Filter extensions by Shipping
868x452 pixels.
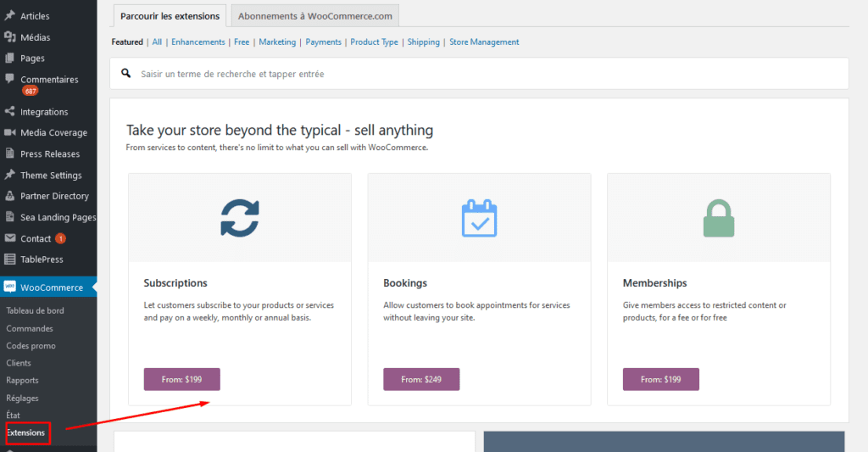point(424,42)
